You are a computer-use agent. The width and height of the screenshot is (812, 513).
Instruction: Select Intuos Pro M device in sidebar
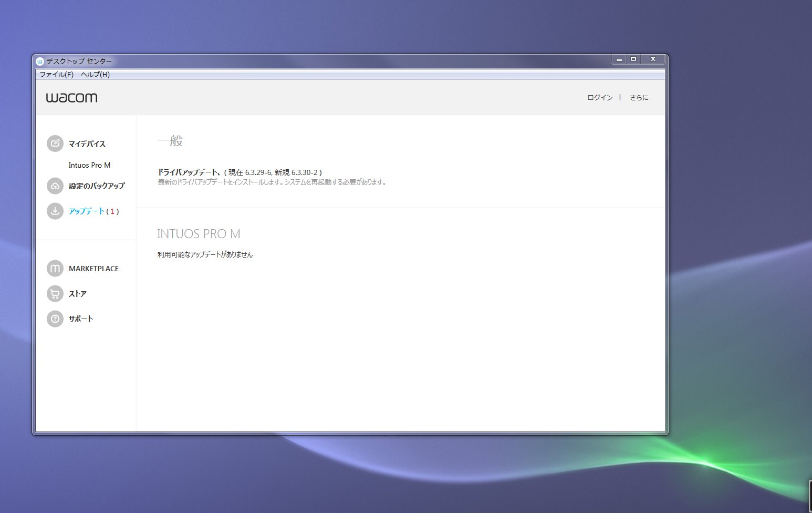[x=89, y=165]
